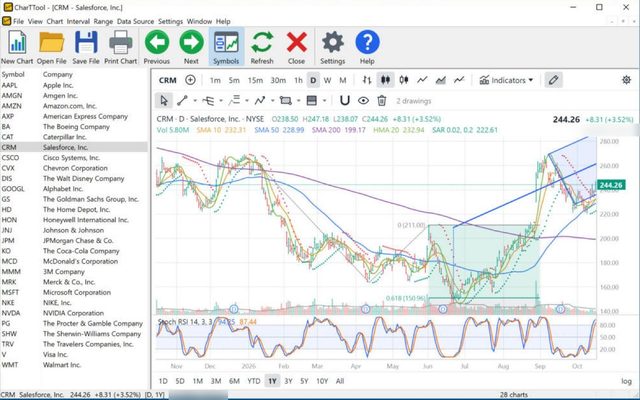Viewport: 640px width, 400px height.
Task: Set range to YTD
Action: (254, 381)
